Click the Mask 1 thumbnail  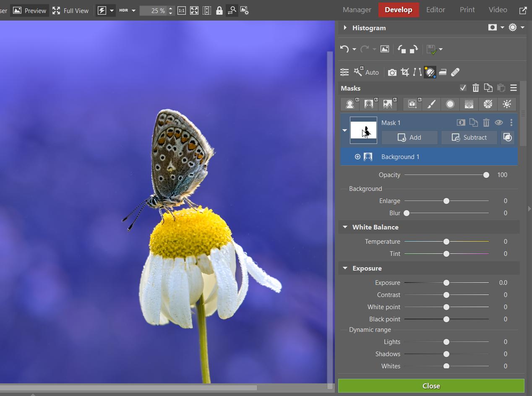point(363,130)
